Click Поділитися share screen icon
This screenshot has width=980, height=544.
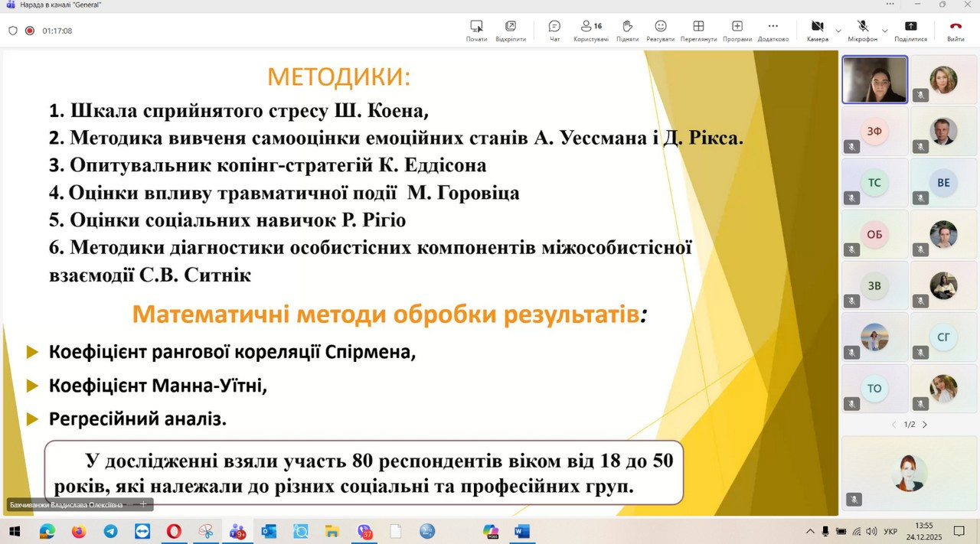coord(910,30)
